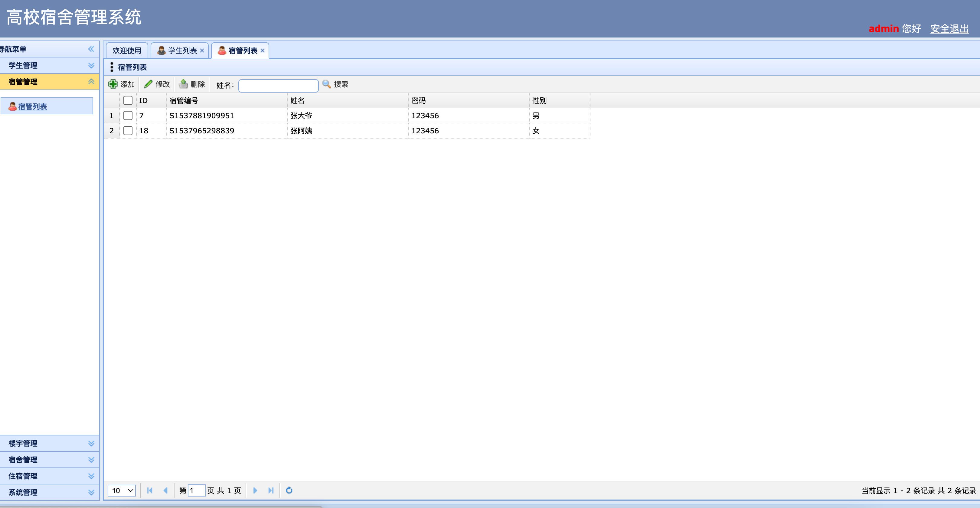The image size is (980, 508).
Task: Collapse the navigation menu with the double-arrow icon
Action: point(91,49)
